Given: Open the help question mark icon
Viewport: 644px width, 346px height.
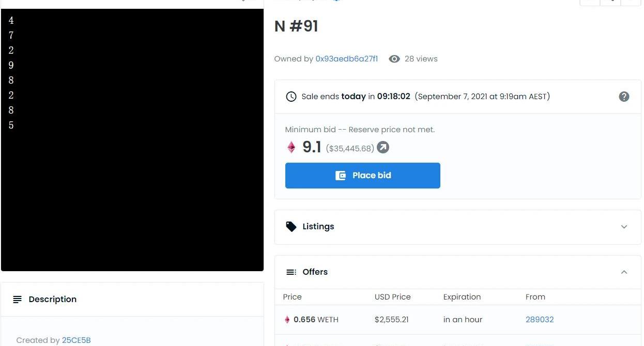Looking at the screenshot, I should pos(624,97).
